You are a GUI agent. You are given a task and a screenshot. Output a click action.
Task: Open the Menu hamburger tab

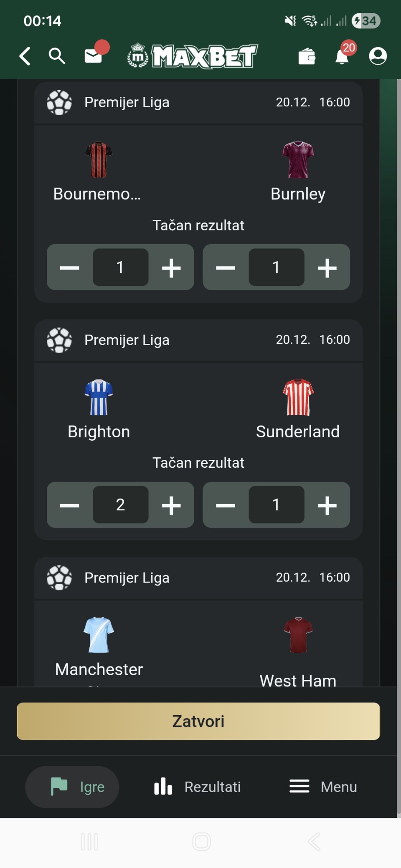pyautogui.click(x=323, y=787)
